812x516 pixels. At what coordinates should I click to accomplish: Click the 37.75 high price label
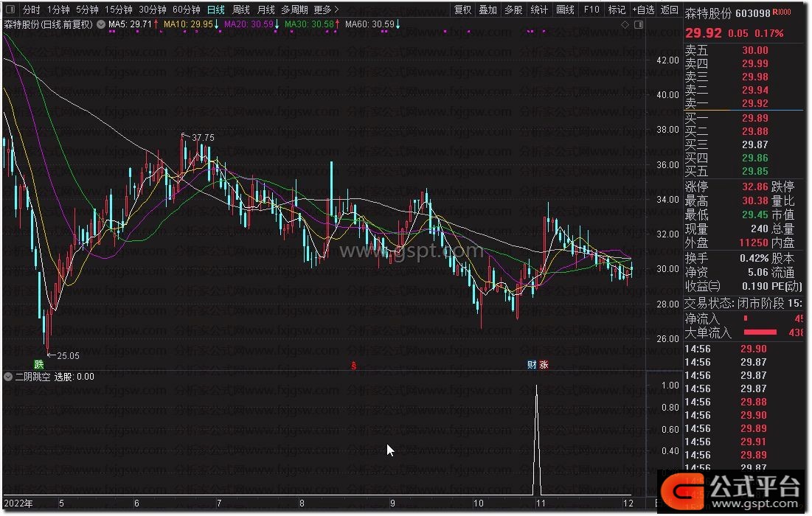tap(203, 138)
